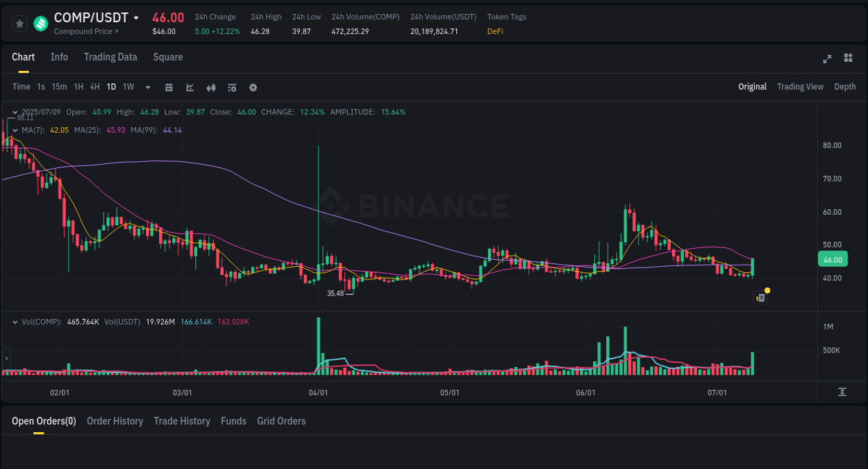Click the chart export icon below the price scale
868x469 pixels.
coord(842,393)
